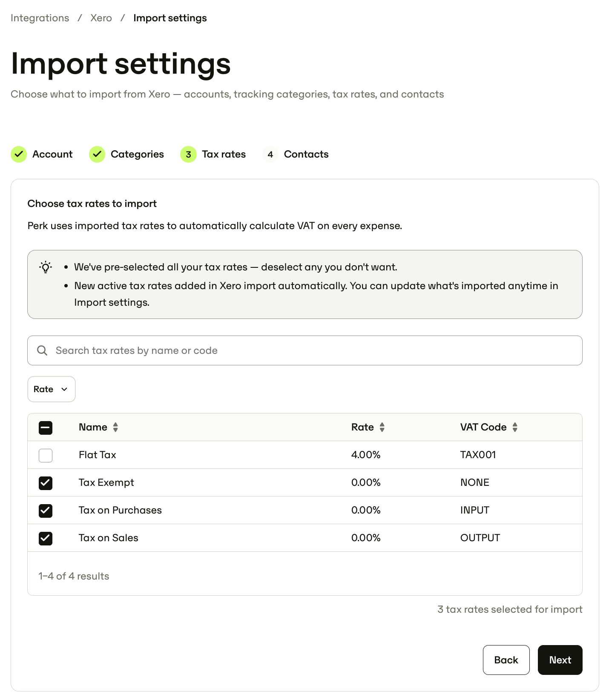The image size is (609, 700).
Task: Jump to the Contacts step
Action: (296, 154)
